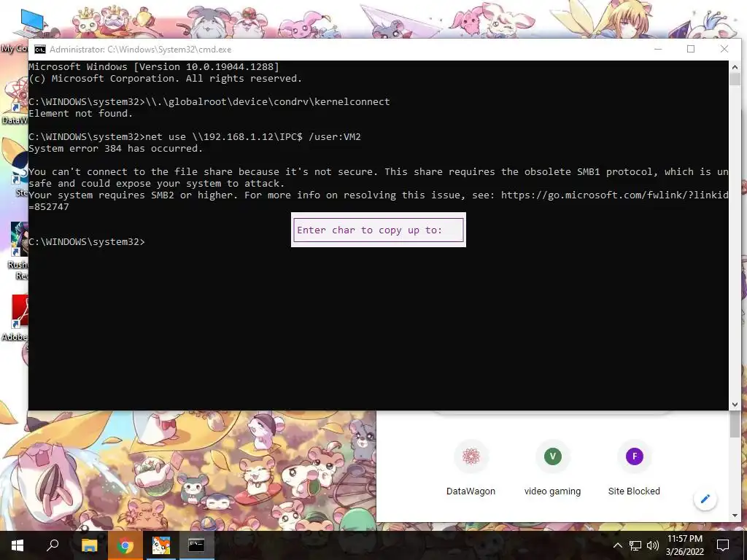The image size is (747, 560).
Task: Select the Command Prompt taskbar button
Action: [196, 545]
